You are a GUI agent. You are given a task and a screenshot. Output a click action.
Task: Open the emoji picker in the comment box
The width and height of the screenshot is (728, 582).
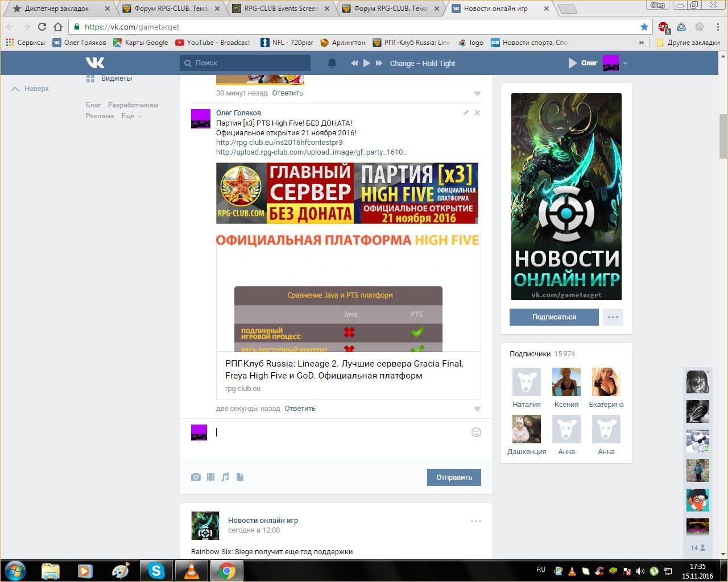point(477,432)
